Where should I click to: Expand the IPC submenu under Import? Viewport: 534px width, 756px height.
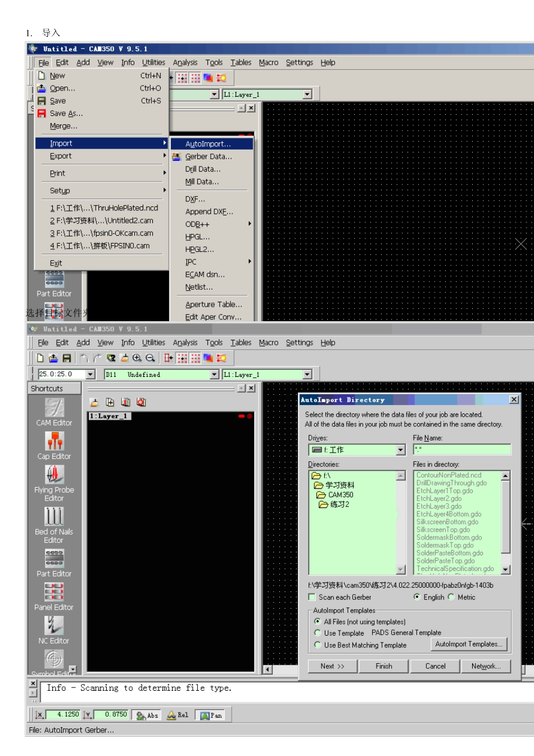click(212, 262)
